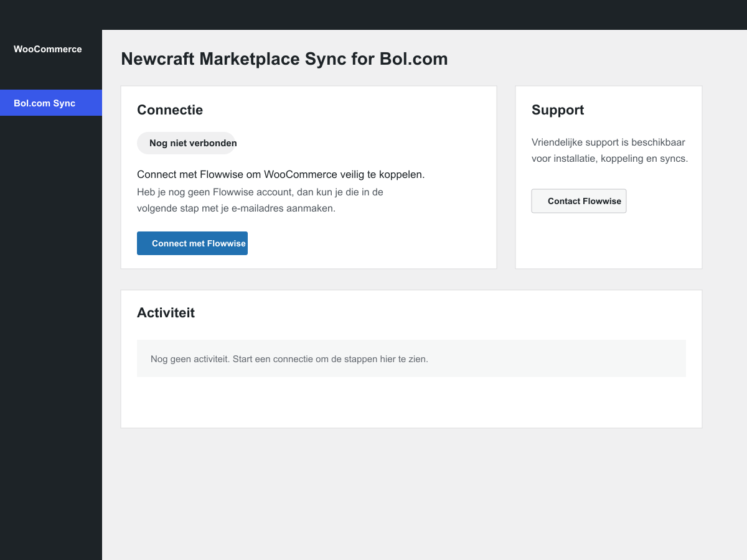The width and height of the screenshot is (747, 560).
Task: Click the Newcraft Marketplace Sync page title
Action: click(x=284, y=59)
